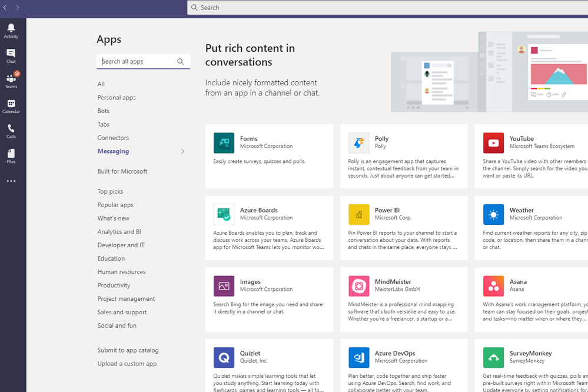Open Productivity category

(x=114, y=285)
